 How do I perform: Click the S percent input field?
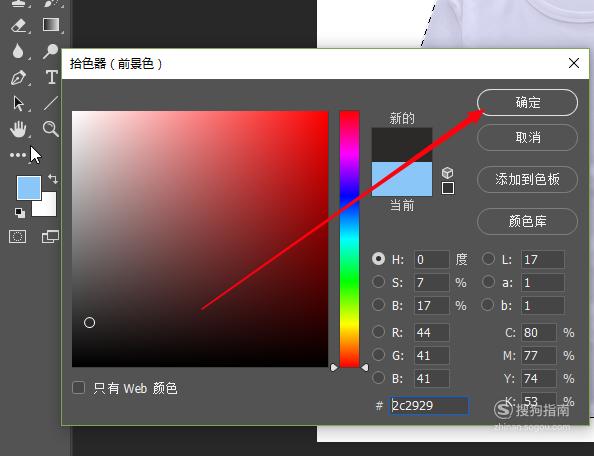[x=432, y=283]
